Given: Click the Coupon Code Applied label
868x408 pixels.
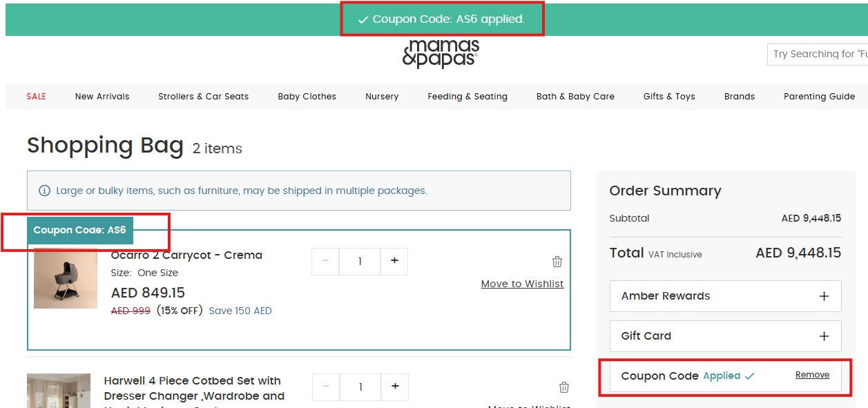Looking at the screenshot, I should pyautogui.click(x=687, y=376).
